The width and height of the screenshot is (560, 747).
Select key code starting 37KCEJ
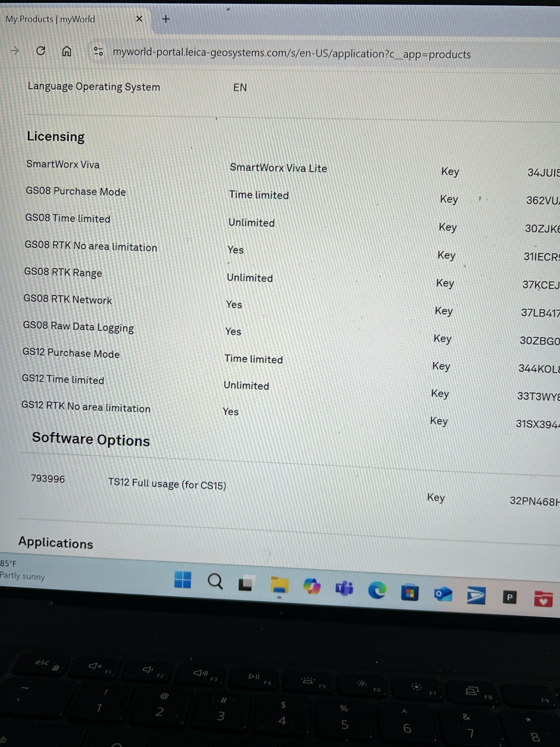point(540,285)
